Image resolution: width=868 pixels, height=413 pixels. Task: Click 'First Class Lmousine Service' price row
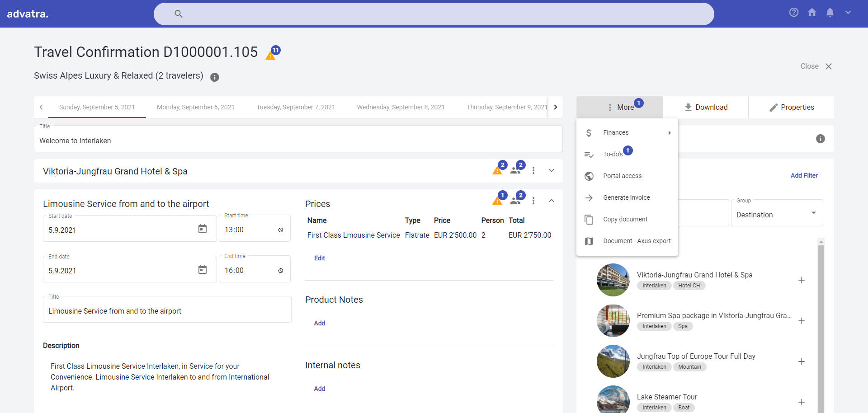429,235
